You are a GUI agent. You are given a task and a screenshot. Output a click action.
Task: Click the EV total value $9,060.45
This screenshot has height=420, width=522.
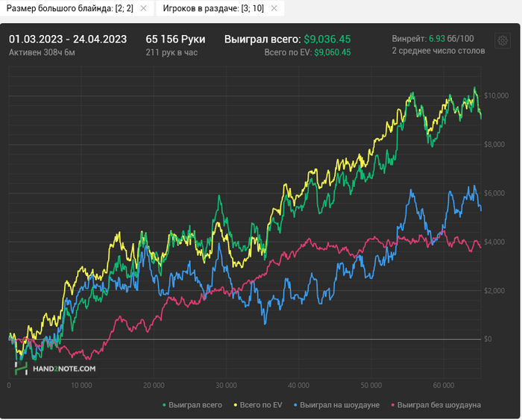click(x=333, y=52)
